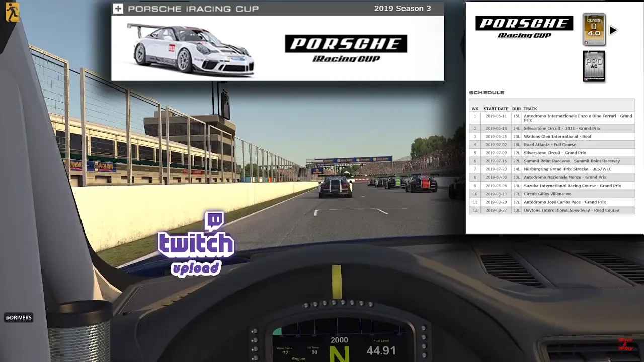
Task: Select Summit Point Raceway schedule row
Action: tap(552, 161)
